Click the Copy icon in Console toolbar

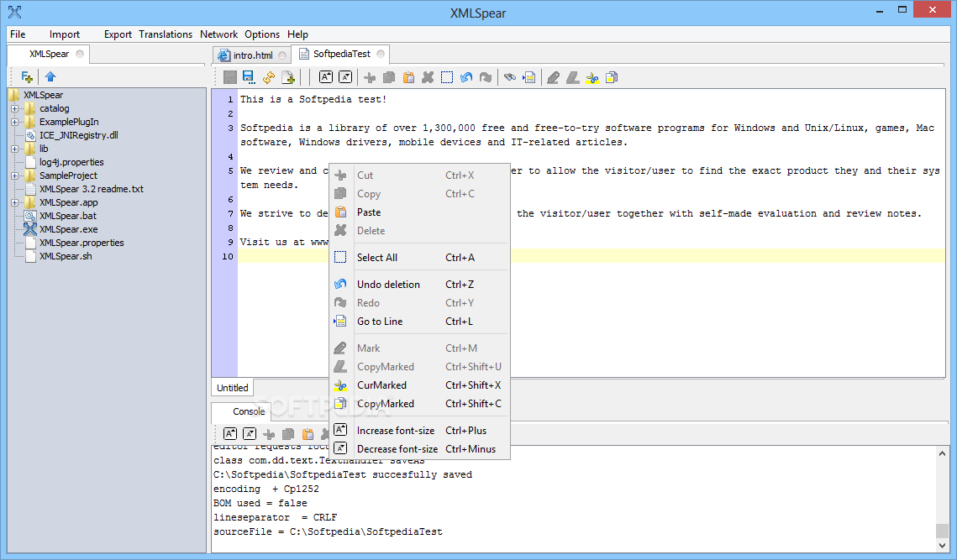point(289,434)
